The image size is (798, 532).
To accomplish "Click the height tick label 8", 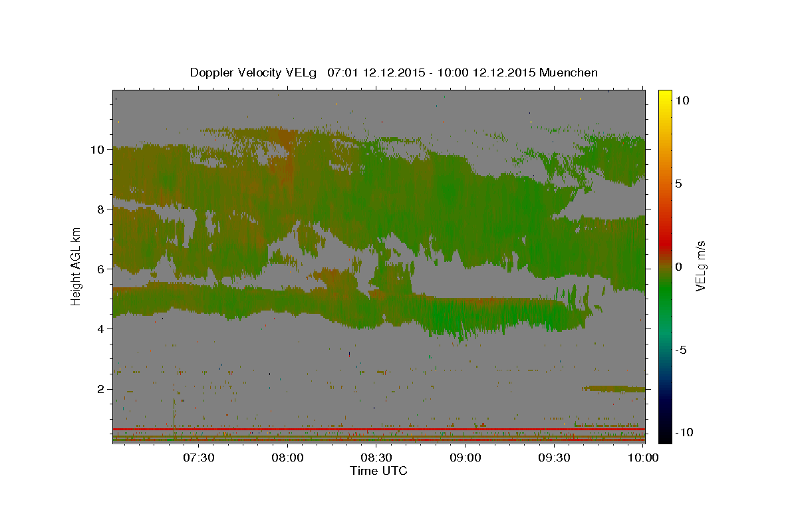I will coord(102,209).
